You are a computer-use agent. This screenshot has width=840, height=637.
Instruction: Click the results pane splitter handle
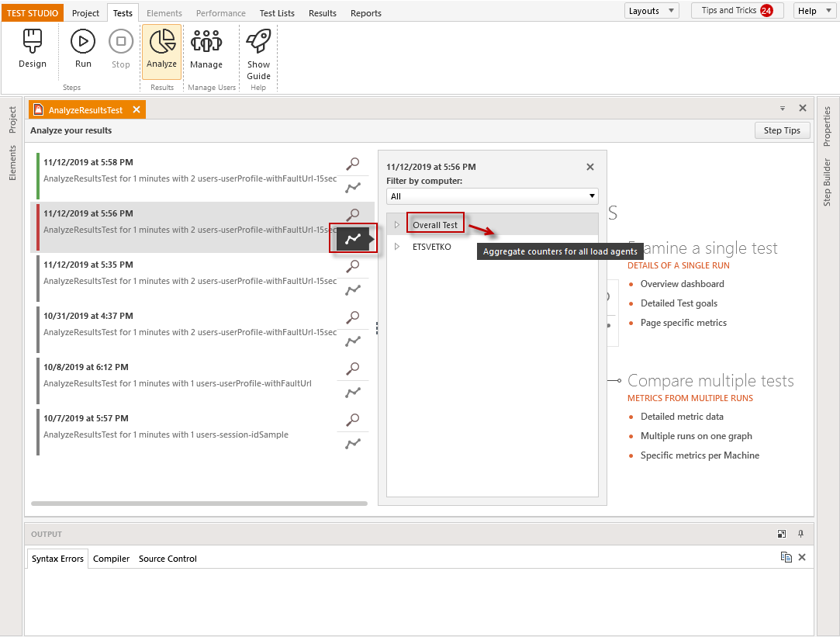377,328
